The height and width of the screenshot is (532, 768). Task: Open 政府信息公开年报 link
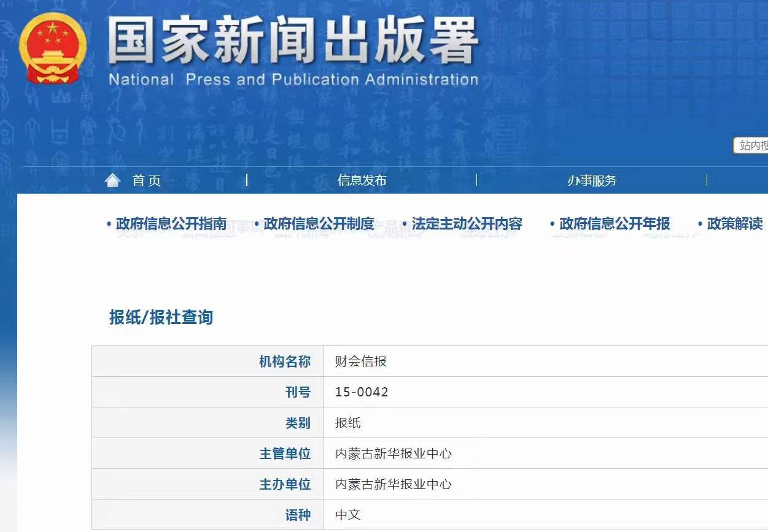pyautogui.click(x=615, y=224)
